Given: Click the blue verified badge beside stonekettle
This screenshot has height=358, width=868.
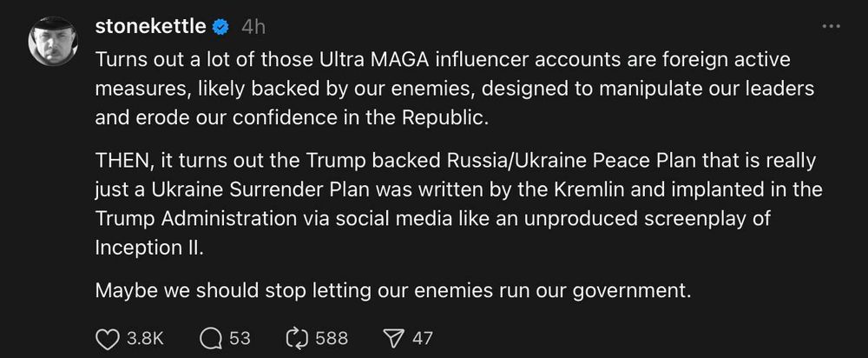Looking at the screenshot, I should pos(221,27).
